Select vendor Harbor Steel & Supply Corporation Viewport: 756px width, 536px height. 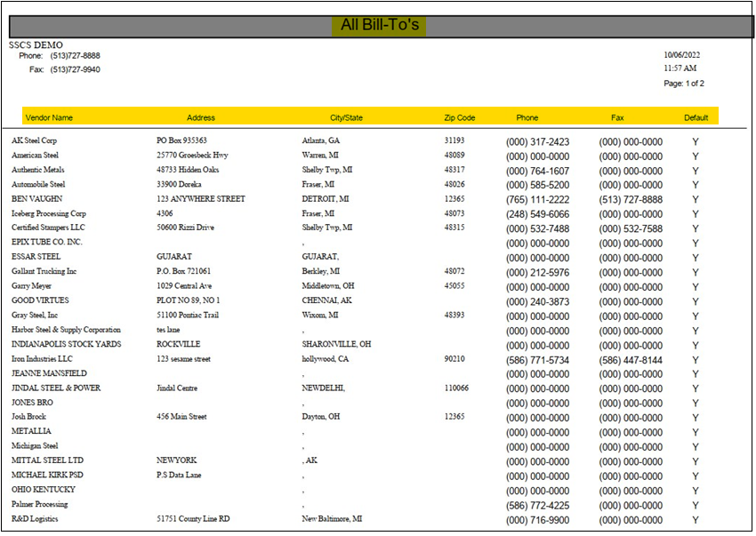point(66,330)
